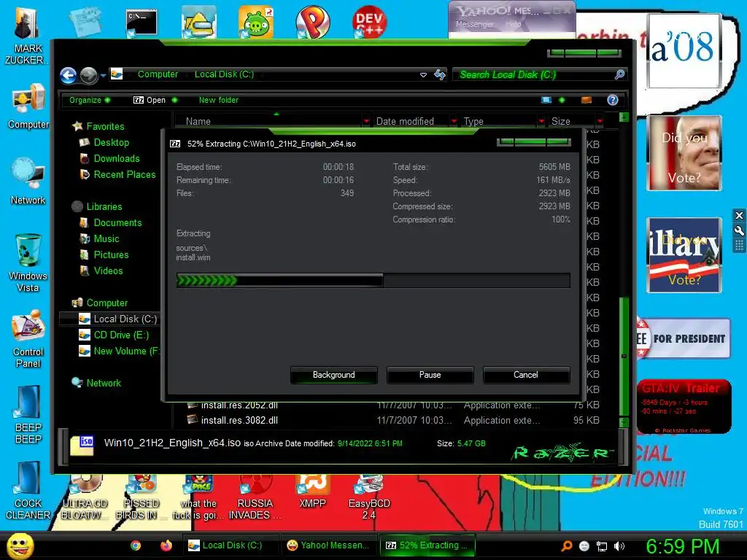Image resolution: width=747 pixels, height=560 pixels.
Task: Open Explorer help question mark icon
Action: [x=613, y=100]
